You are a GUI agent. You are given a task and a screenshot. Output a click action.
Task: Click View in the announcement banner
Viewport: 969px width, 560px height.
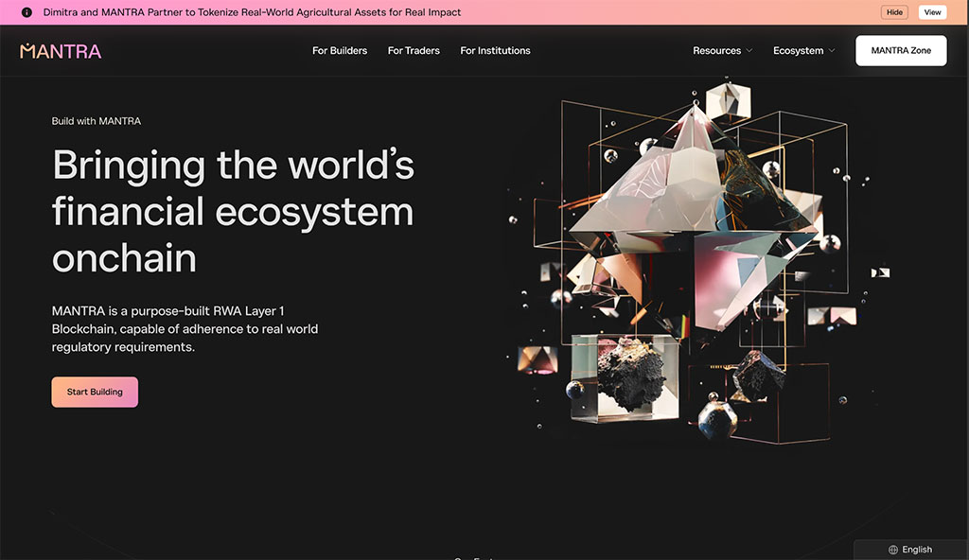click(x=932, y=12)
